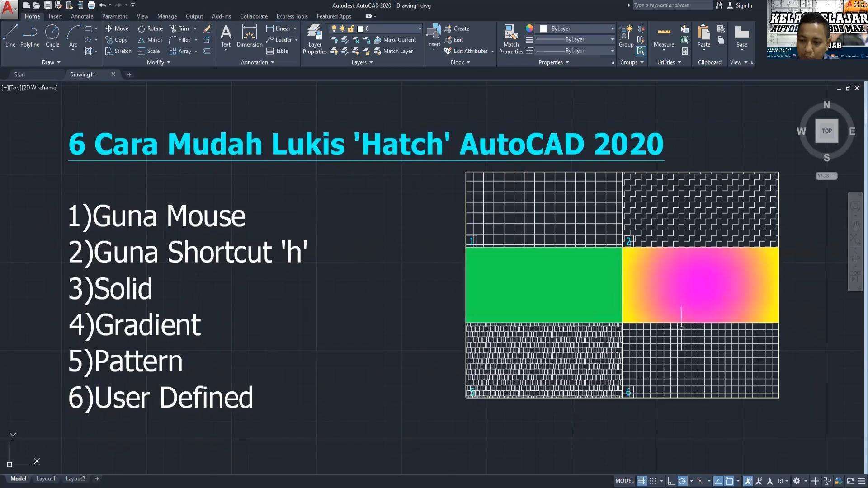The width and height of the screenshot is (868, 488).
Task: Activate the Mirror tool
Action: (x=150, y=40)
